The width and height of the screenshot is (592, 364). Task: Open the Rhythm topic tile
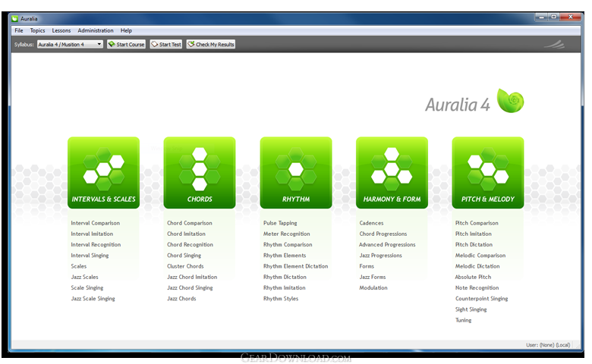click(296, 173)
